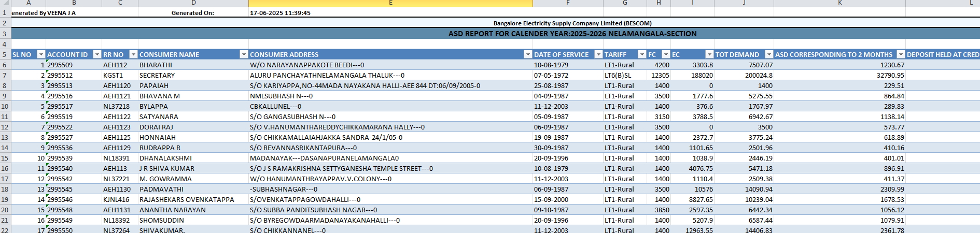Click address ALURU PANCHAYATHNELAMANGALA THALUK
Image resolution: width=980 pixels, height=233 pixels.
(327, 75)
